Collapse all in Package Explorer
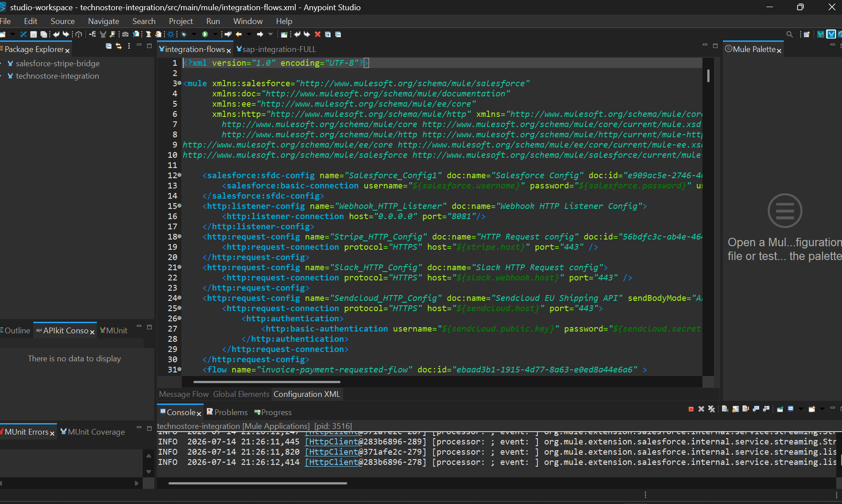This screenshot has width=842, height=504. (x=108, y=46)
